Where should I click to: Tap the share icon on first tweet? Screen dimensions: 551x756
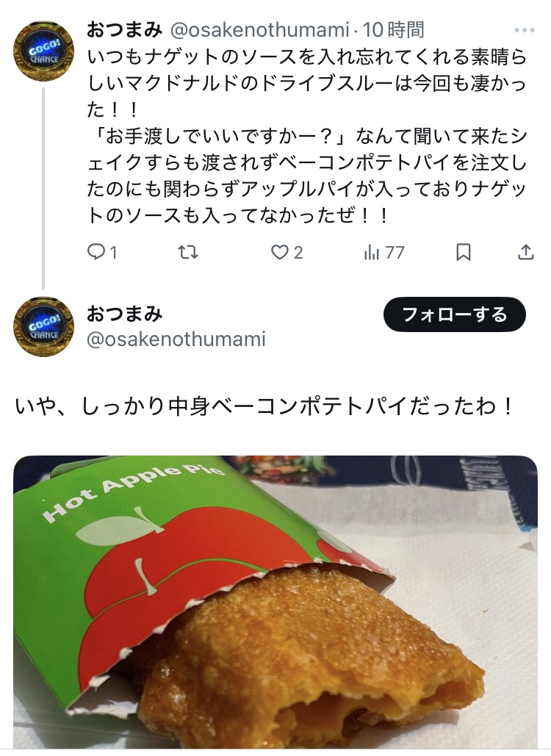(525, 252)
